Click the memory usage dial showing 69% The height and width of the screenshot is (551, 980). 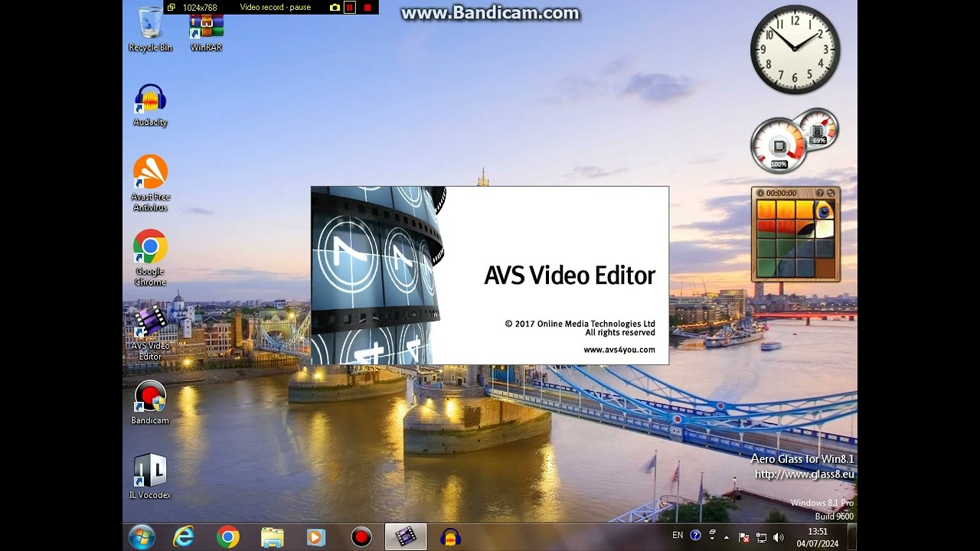click(818, 130)
